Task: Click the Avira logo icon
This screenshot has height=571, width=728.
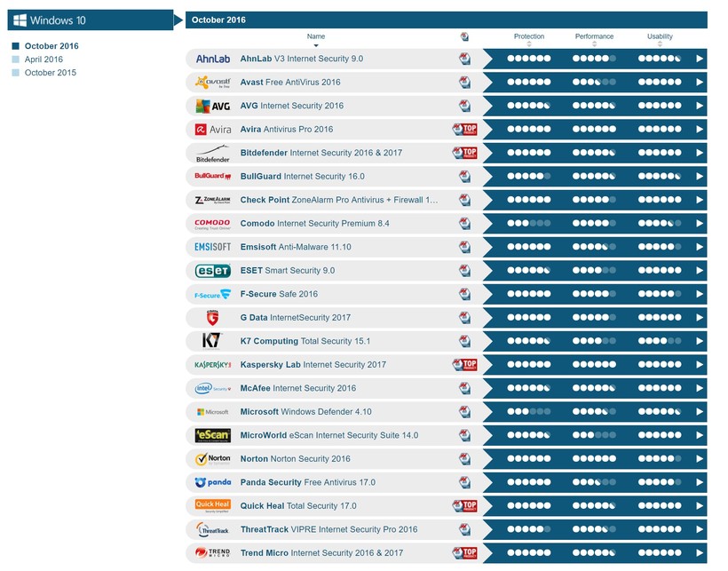Action: [213, 130]
